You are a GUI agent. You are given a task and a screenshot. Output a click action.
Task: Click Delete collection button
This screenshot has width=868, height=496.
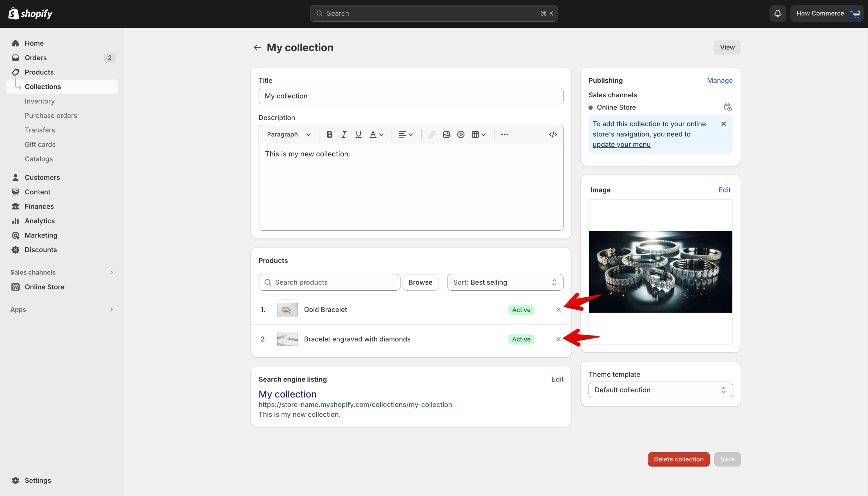(678, 459)
